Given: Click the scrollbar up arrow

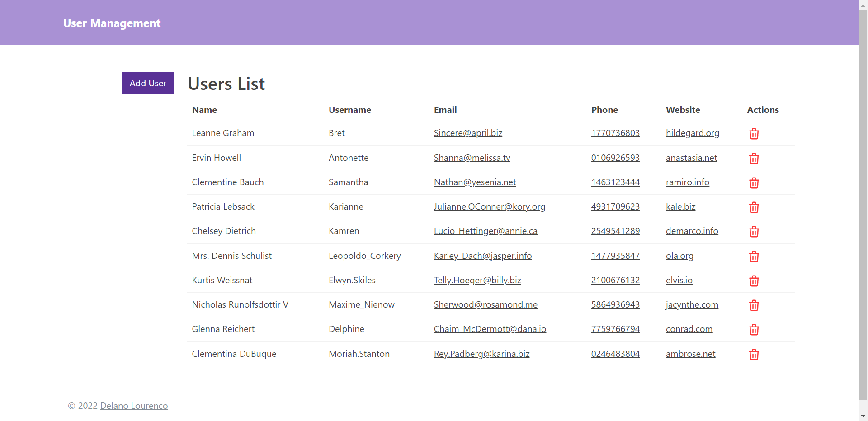Looking at the screenshot, I should 863,5.
